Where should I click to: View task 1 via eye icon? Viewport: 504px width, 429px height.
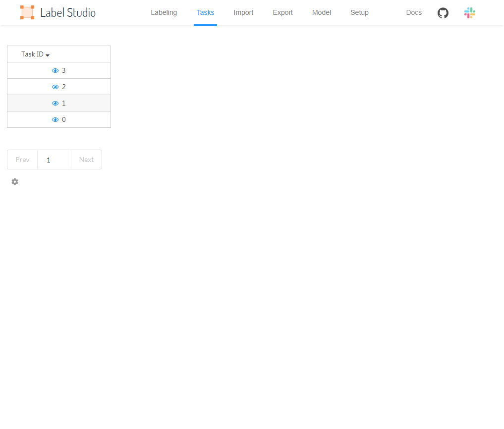click(x=56, y=103)
